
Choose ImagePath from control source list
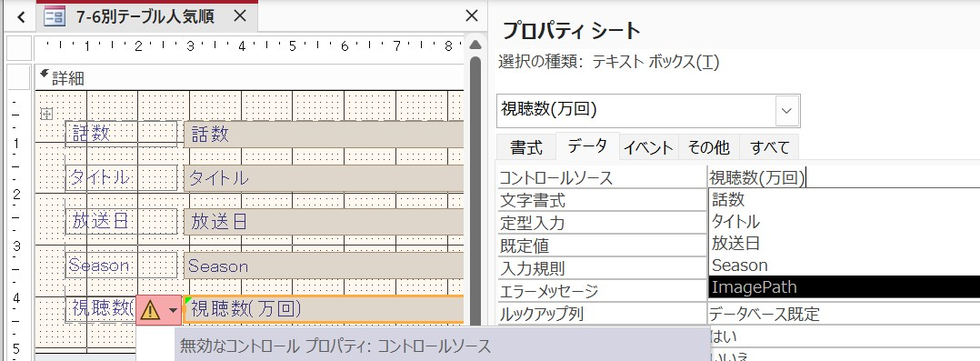844,287
